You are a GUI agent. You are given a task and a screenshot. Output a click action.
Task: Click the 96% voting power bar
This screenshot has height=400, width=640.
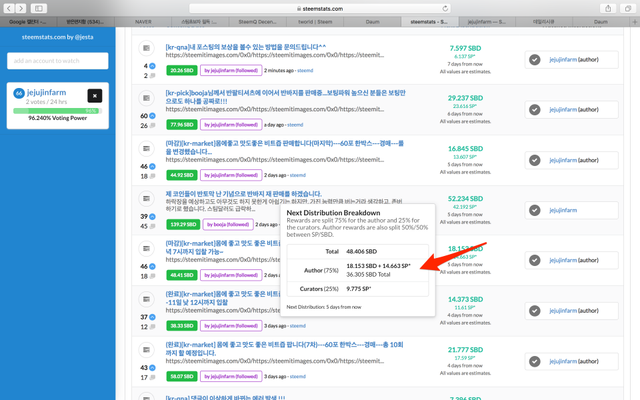coord(57,111)
